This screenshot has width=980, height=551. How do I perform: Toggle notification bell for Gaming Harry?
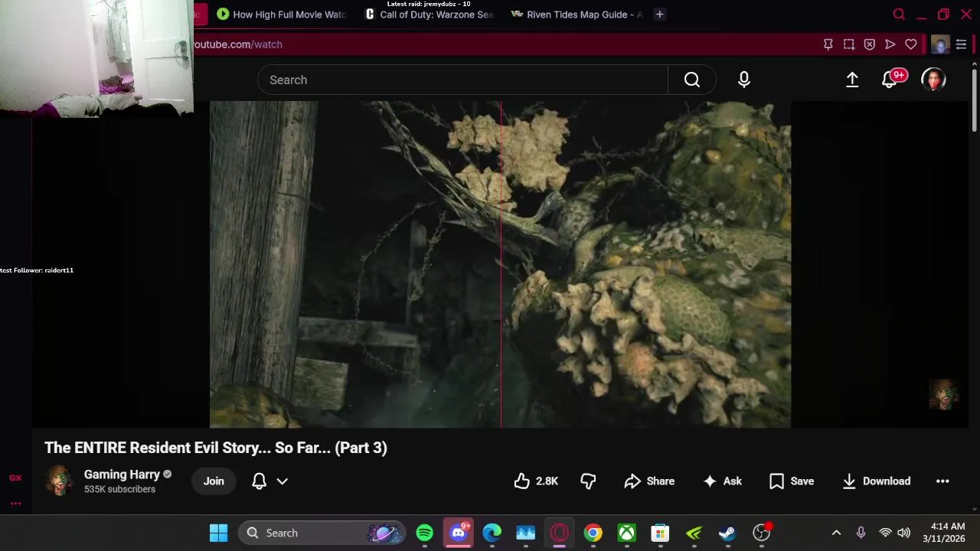point(259,481)
